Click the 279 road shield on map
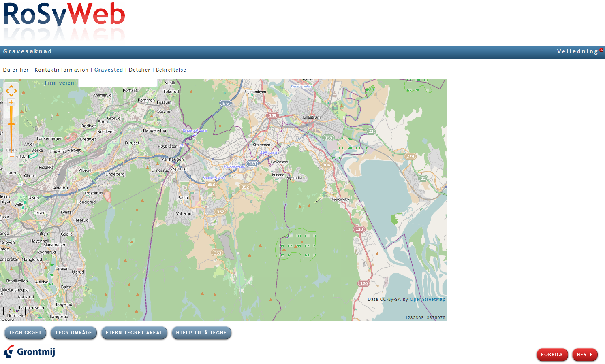 pos(410,156)
